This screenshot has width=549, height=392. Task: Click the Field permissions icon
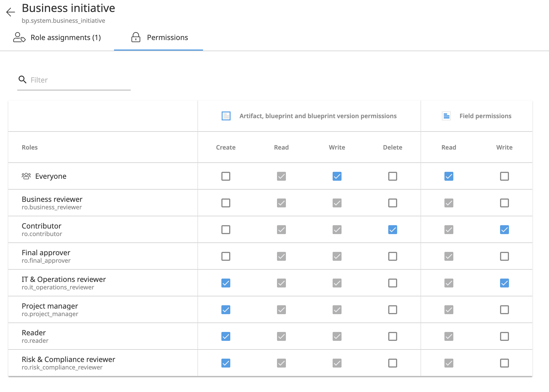[446, 116]
